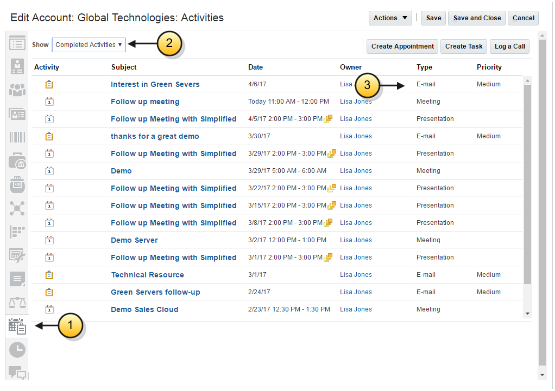Click the Save button
Viewport: 555px width, 391px height.
coord(434,18)
